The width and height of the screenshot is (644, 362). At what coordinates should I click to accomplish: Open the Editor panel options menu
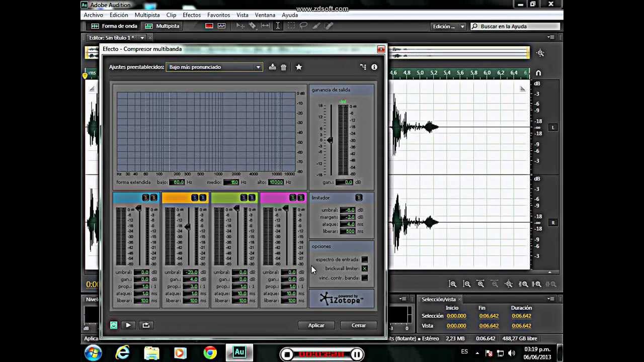pos(551,37)
